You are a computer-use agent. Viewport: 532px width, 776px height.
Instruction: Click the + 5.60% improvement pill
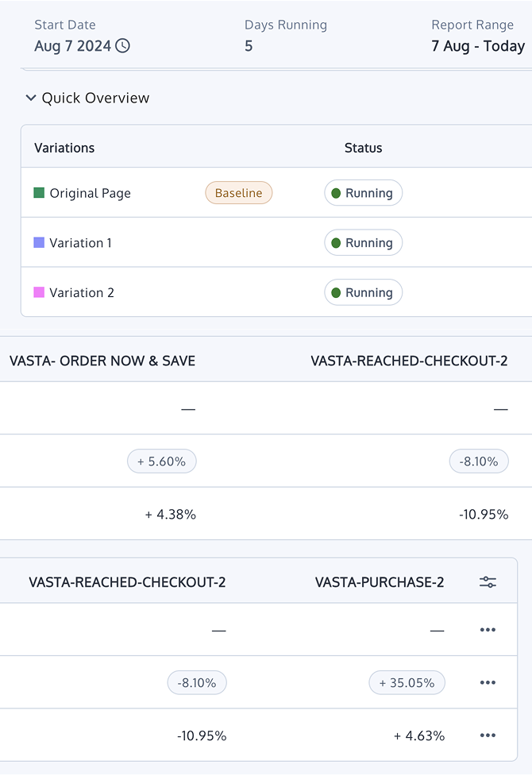pyautogui.click(x=162, y=461)
